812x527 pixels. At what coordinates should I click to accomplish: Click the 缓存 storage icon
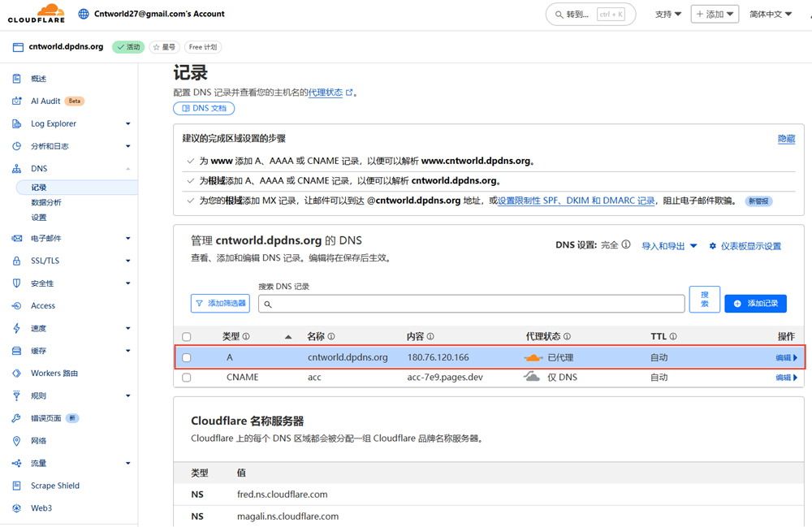click(x=16, y=351)
